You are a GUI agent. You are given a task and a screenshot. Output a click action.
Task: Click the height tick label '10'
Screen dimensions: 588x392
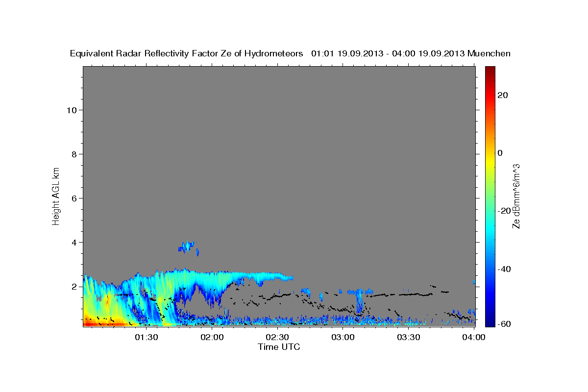coord(72,110)
